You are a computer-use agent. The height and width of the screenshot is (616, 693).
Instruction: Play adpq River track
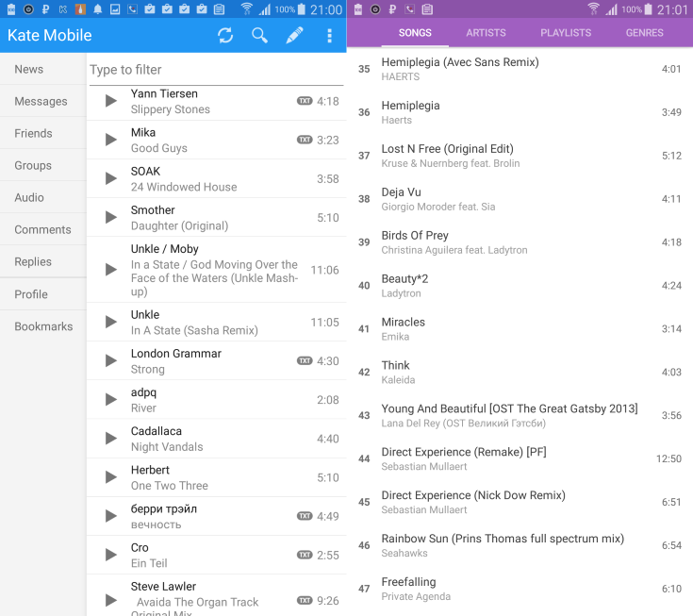111,400
